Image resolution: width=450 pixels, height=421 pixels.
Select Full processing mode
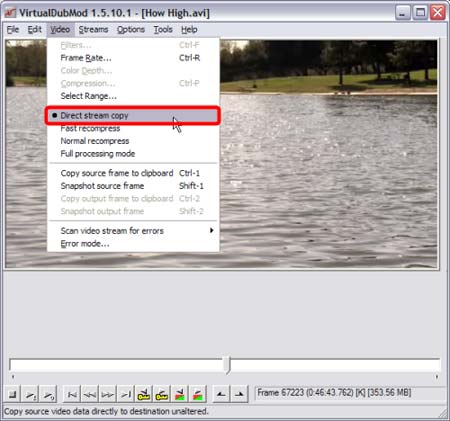pos(133,154)
